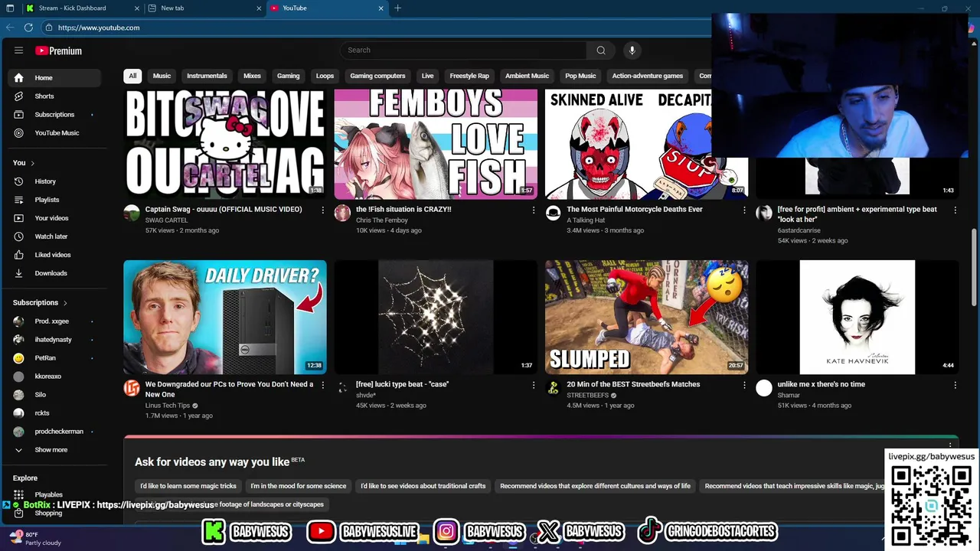The image size is (980, 551).
Task: Expand the You section chevron
Action: tap(32, 163)
